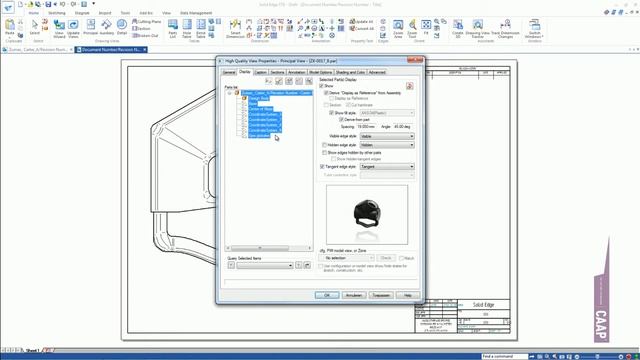Confirm the dialog with OK
This screenshot has width=640, height=360.
coord(327,295)
